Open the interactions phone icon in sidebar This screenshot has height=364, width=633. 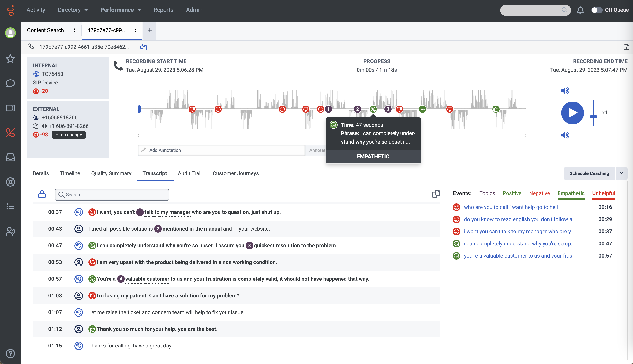point(10,133)
